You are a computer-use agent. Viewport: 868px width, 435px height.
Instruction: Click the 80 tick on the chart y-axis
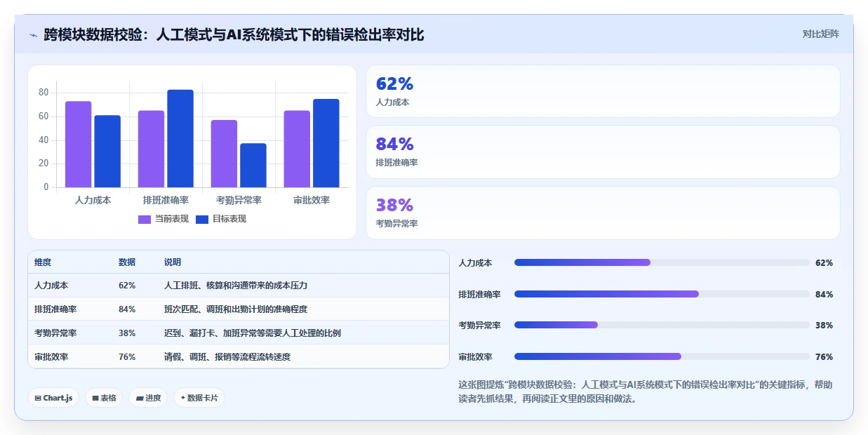tap(44, 93)
